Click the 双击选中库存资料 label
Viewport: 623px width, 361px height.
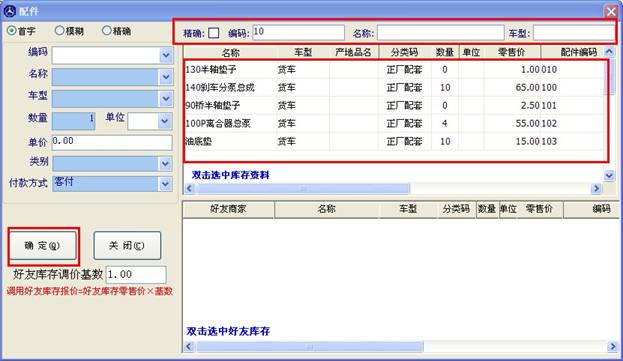[230, 175]
